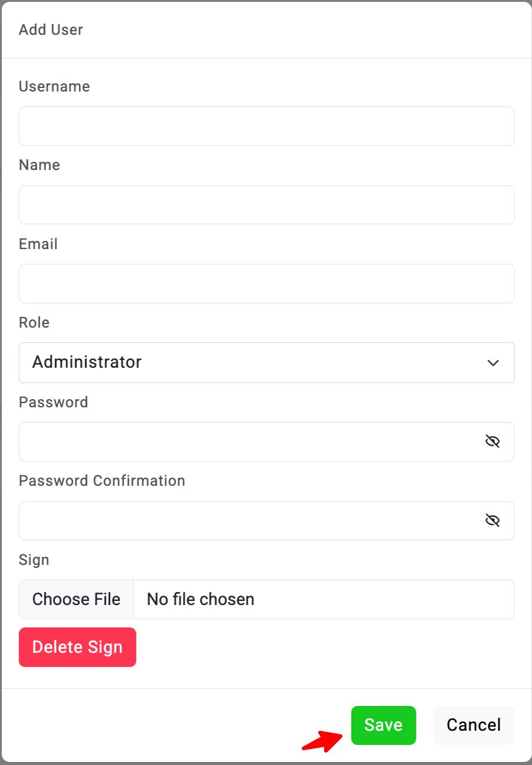Click the 'No file chosen' text

201,599
